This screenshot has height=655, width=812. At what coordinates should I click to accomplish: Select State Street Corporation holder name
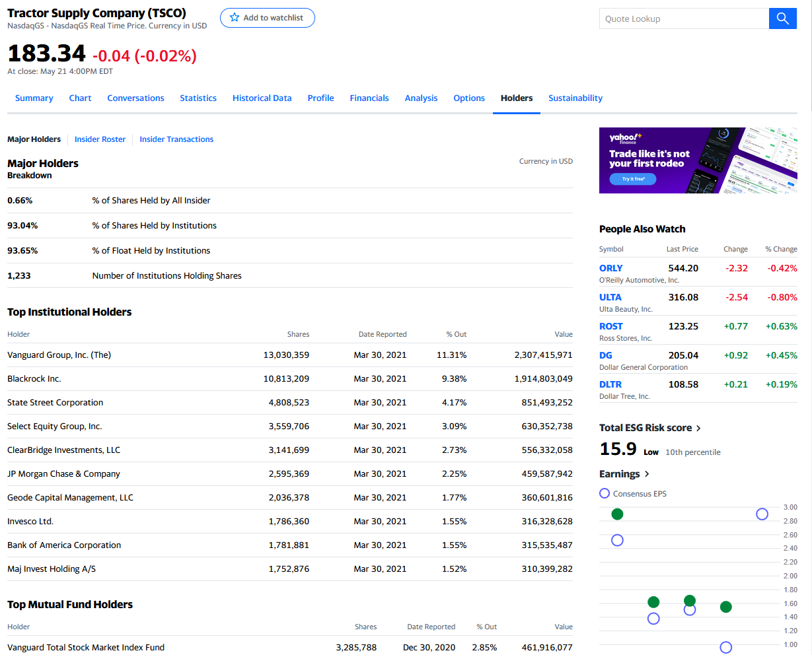pos(55,402)
